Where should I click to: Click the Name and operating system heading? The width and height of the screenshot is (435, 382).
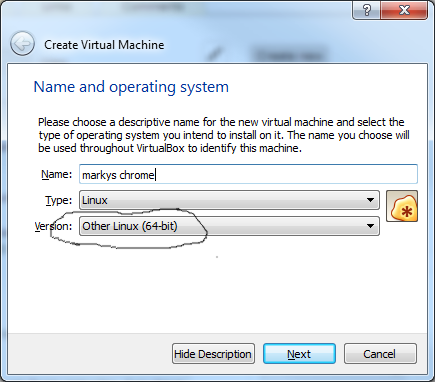(x=131, y=87)
